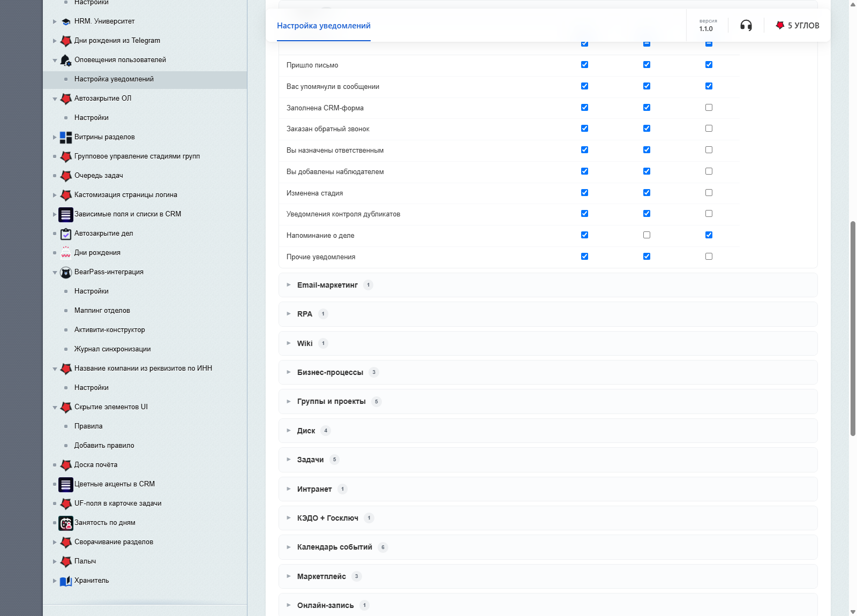This screenshot has height=616, width=857.
Task: Collapse the Скрытие элементов UI tree node
Action: point(55,407)
